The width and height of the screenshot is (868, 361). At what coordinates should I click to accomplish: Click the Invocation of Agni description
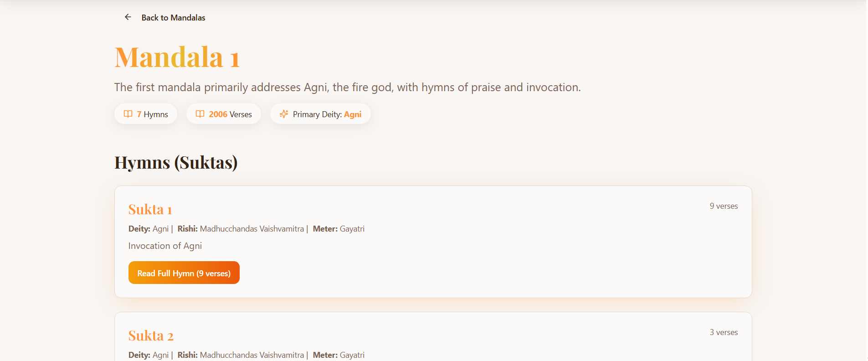165,246
